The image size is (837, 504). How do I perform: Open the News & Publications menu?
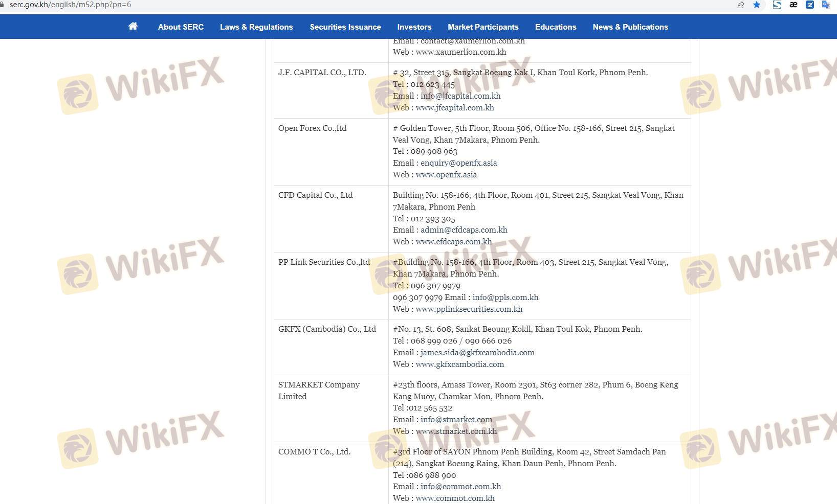pyautogui.click(x=630, y=27)
